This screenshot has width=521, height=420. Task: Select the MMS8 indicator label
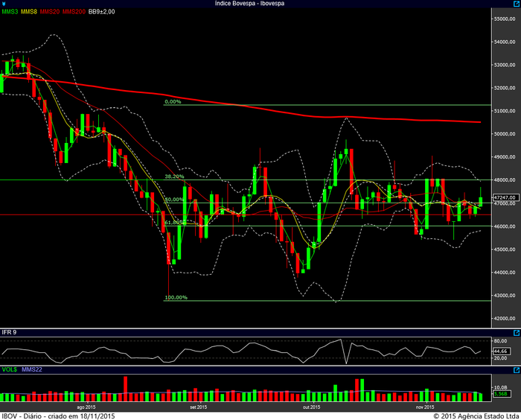(x=29, y=12)
